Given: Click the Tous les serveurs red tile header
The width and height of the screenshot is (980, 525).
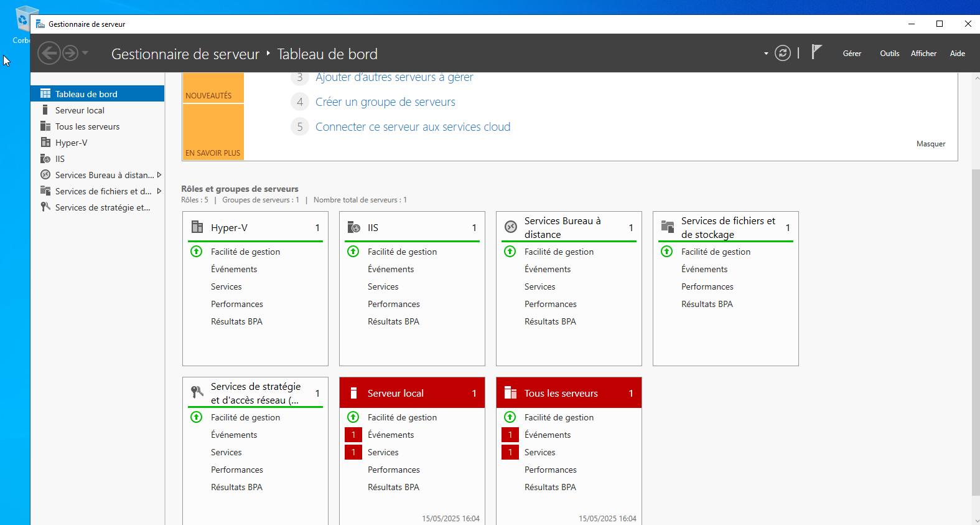Looking at the screenshot, I should pos(569,393).
